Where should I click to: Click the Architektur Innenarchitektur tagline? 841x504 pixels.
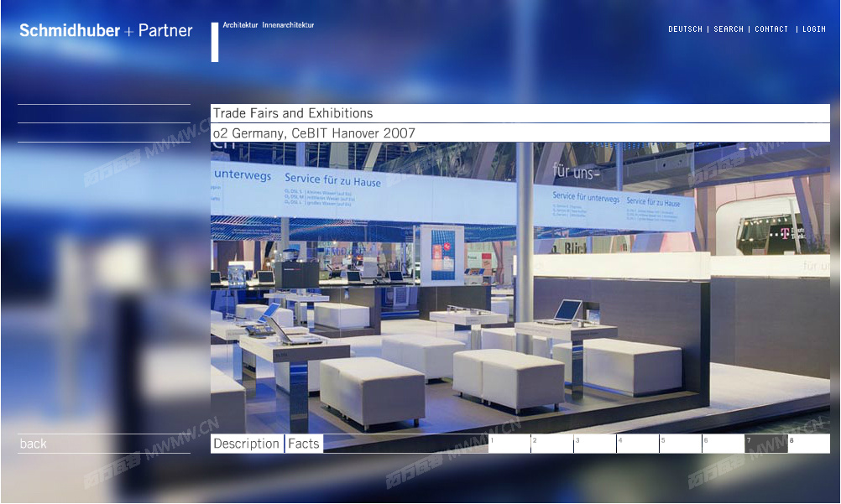tap(269, 24)
